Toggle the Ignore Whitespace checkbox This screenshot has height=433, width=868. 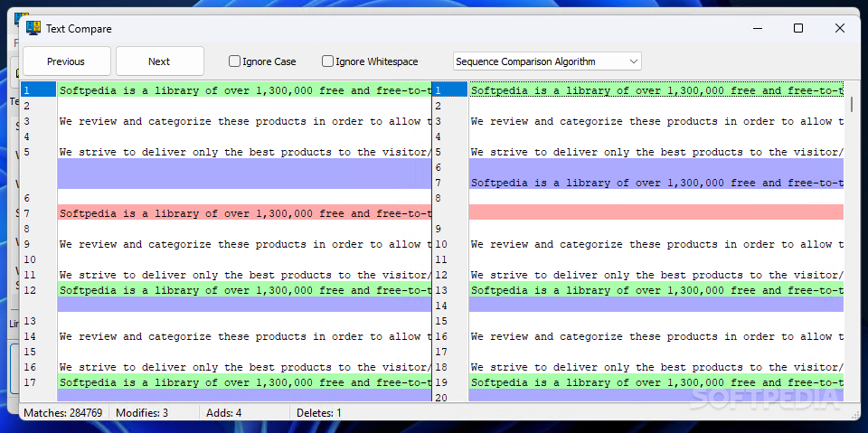coord(327,61)
